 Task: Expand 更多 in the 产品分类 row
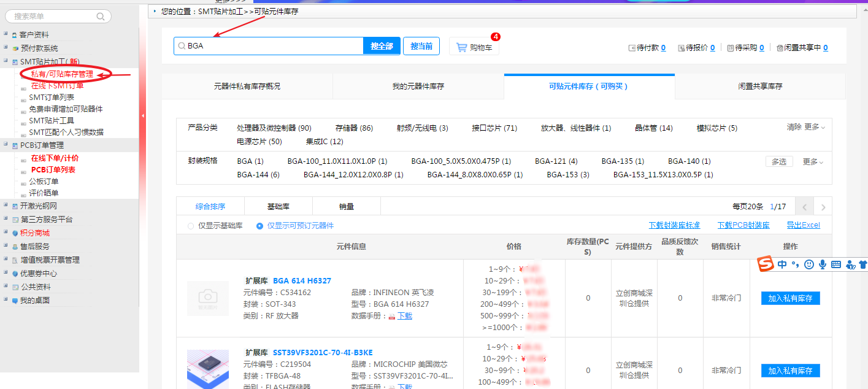pyautogui.click(x=814, y=127)
